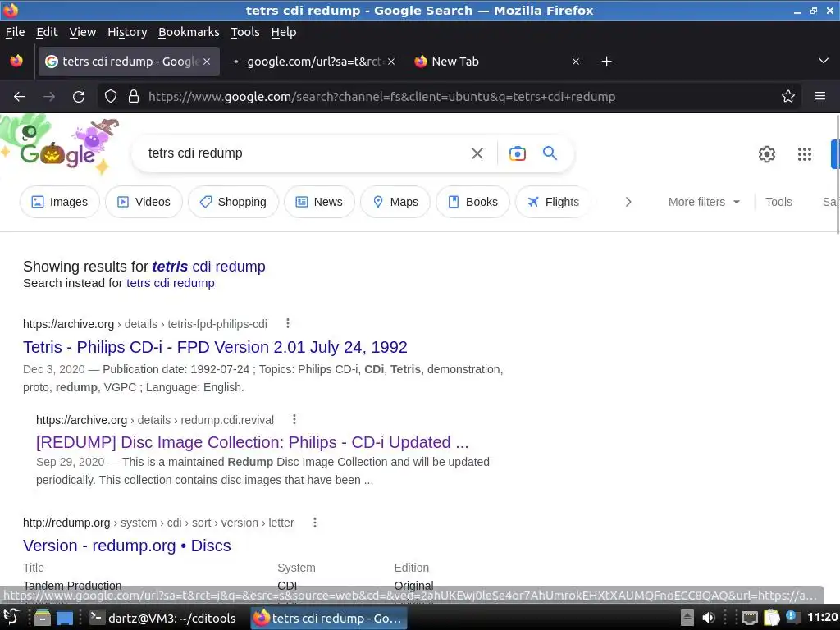The image size is (840, 630).
Task: Open options for redump.cdi.revival result
Action: coord(294,419)
